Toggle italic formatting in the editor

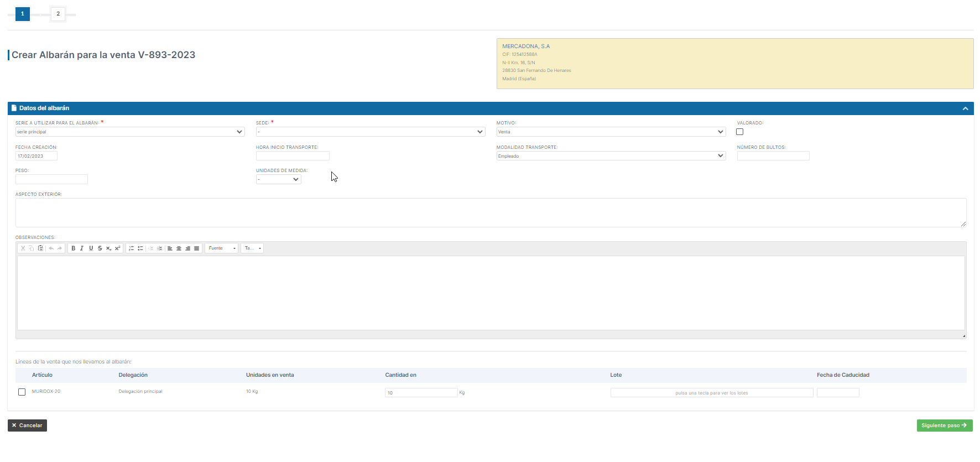pos(82,248)
